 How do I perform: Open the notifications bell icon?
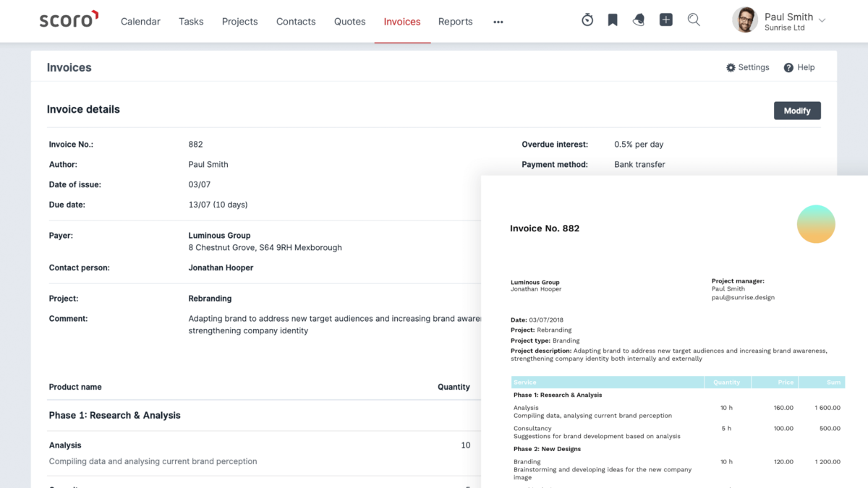(638, 20)
